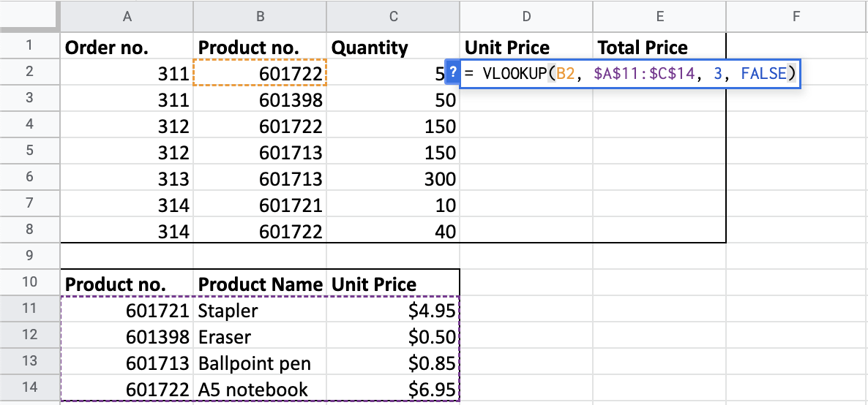Click 'Unit Price' cell in row 10
Screen dimensions: 868x405
(393, 283)
